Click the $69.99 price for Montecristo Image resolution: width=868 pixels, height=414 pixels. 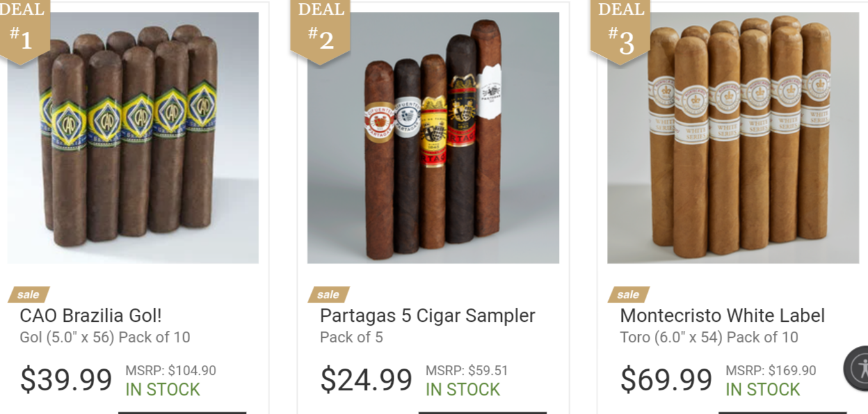tap(666, 379)
